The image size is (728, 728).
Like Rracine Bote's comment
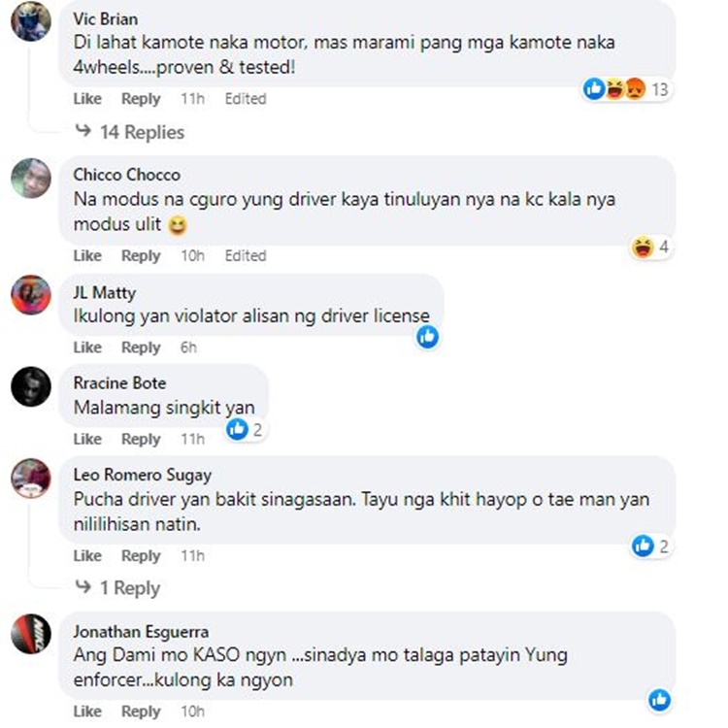[87, 439]
